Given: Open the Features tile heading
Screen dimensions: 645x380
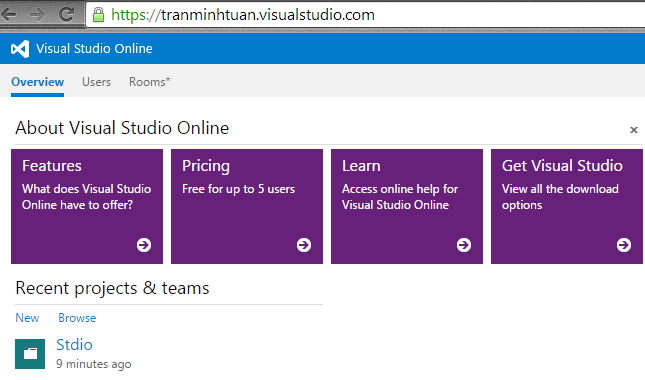Looking at the screenshot, I should (x=52, y=166).
